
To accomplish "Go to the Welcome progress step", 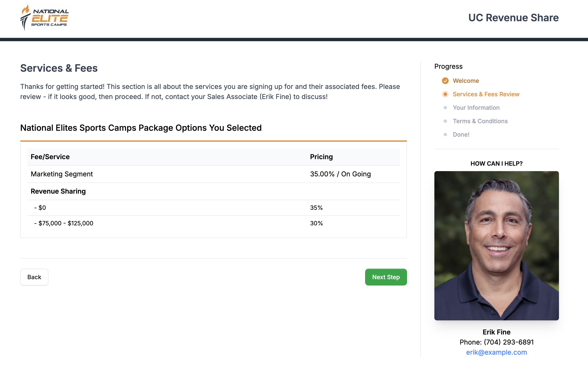I will click(466, 81).
